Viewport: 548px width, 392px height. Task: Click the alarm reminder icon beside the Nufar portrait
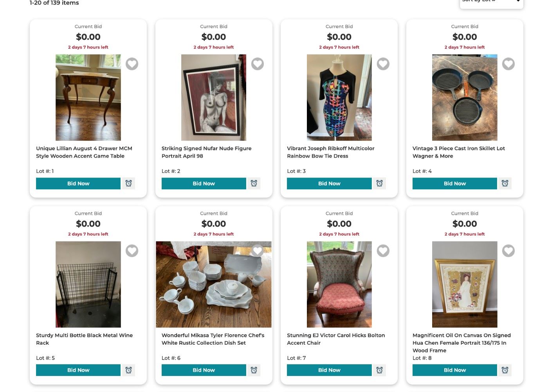(x=254, y=183)
